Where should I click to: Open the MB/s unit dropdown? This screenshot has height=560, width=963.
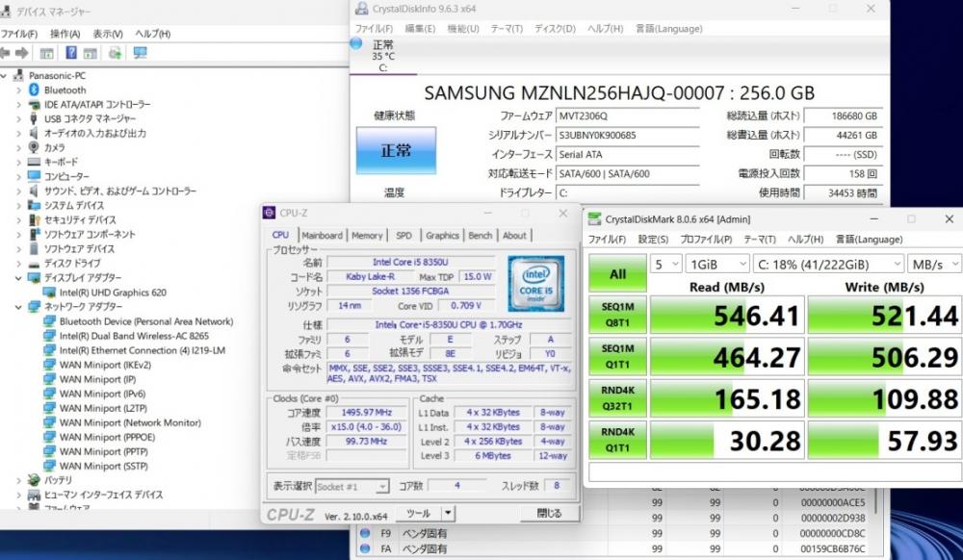935,265
